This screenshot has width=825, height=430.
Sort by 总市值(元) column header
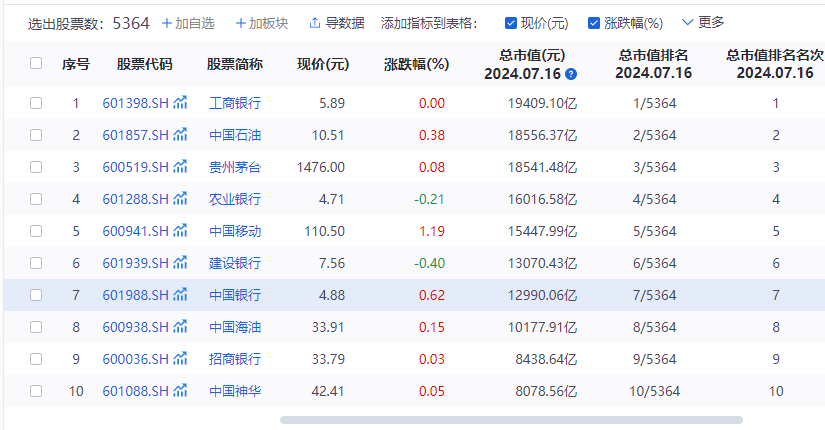pos(530,64)
